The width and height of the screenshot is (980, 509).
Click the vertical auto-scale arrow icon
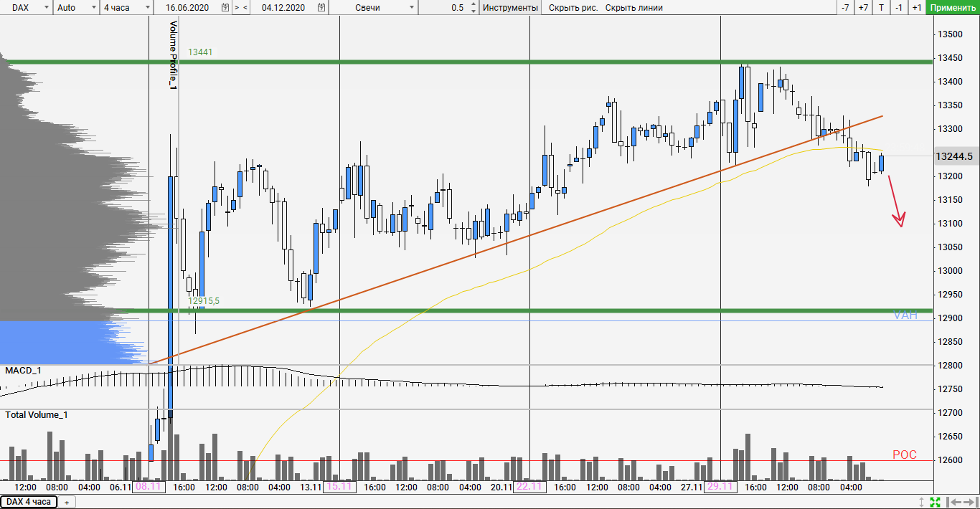pos(922,502)
